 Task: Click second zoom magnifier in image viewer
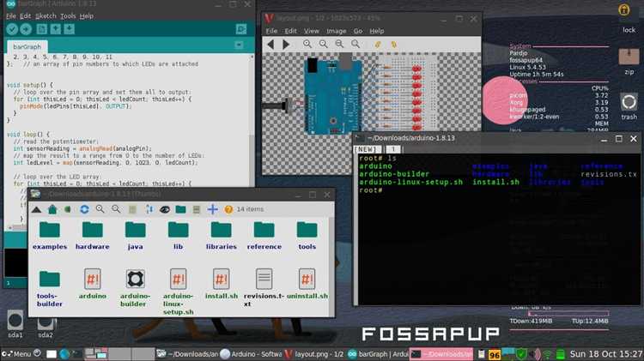pyautogui.click(x=323, y=44)
